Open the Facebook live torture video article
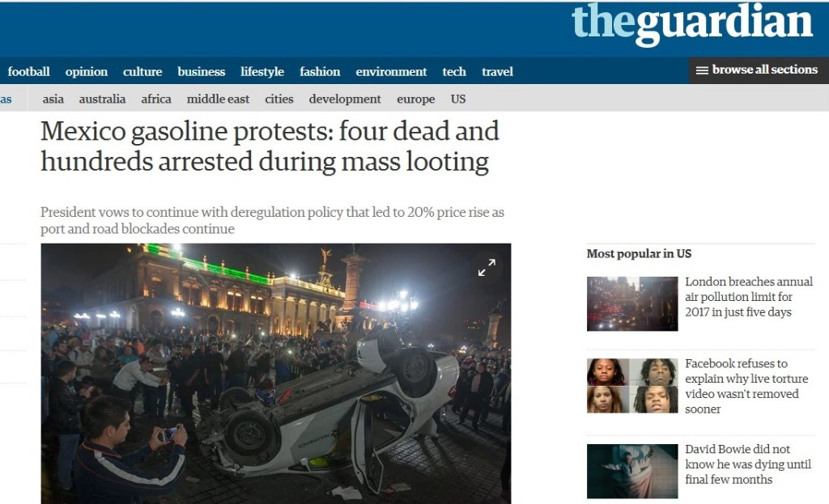829x504 pixels. [746, 386]
